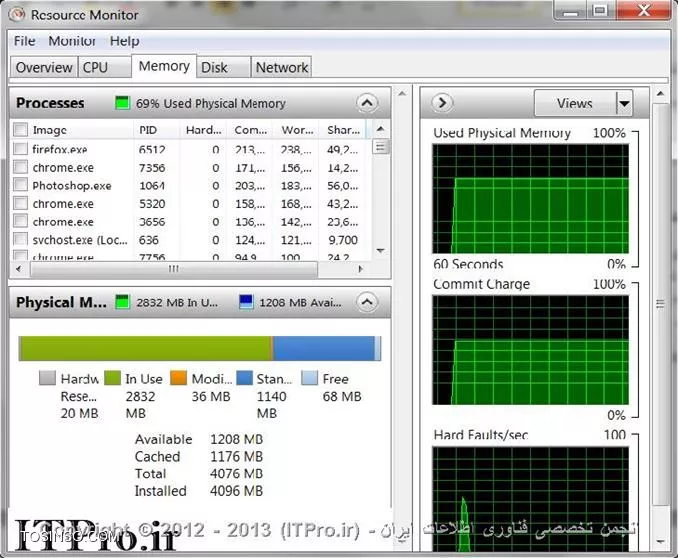The width and height of the screenshot is (678, 558).
Task: Click green In Use legend square
Action: click(x=112, y=378)
